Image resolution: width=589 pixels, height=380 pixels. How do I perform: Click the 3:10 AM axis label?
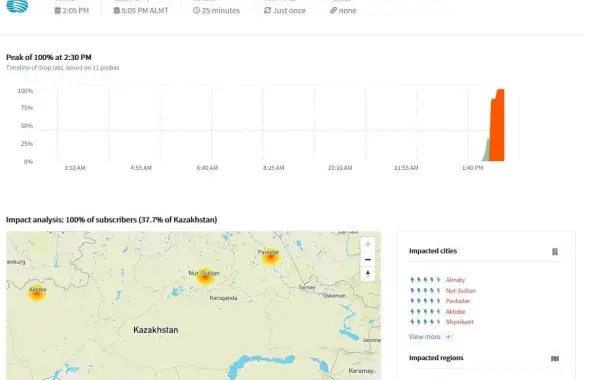pos(74,168)
